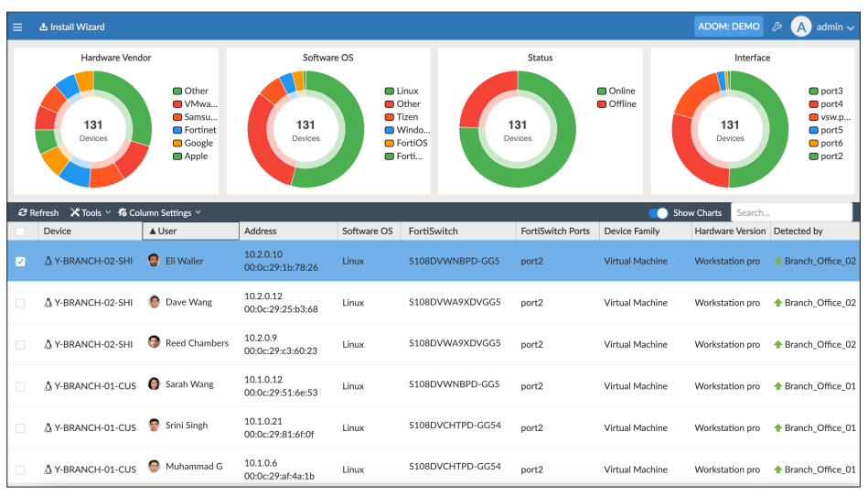Click Y-BRANCH-01-CUS in Muhammad G row
Viewport: 868px width, 496px height.
(x=94, y=469)
